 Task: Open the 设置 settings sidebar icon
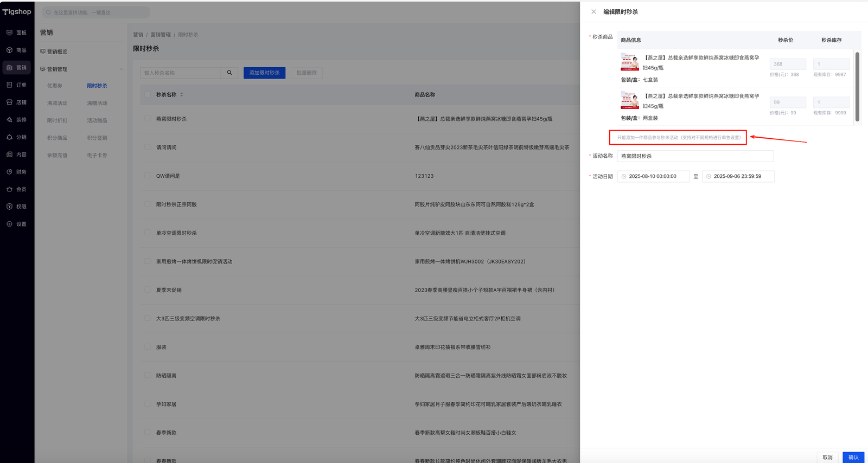point(10,223)
